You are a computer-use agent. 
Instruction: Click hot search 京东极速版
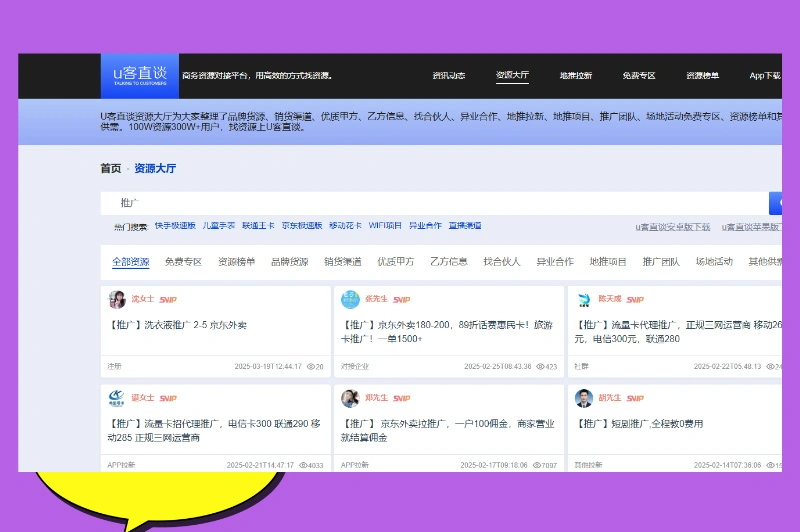[x=302, y=225]
